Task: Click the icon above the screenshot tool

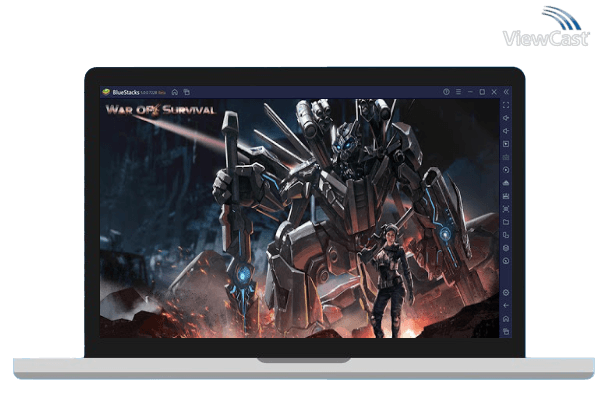Action: point(506,196)
